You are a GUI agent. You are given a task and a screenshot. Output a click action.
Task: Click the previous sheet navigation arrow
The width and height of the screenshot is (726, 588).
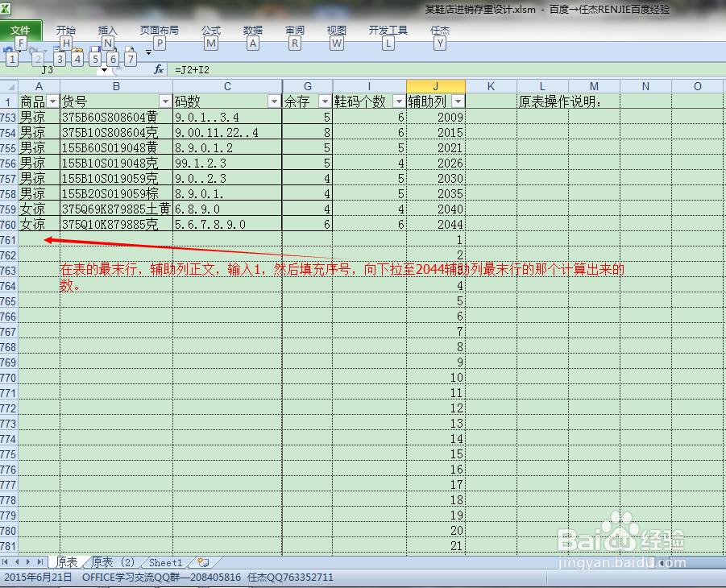[17, 562]
